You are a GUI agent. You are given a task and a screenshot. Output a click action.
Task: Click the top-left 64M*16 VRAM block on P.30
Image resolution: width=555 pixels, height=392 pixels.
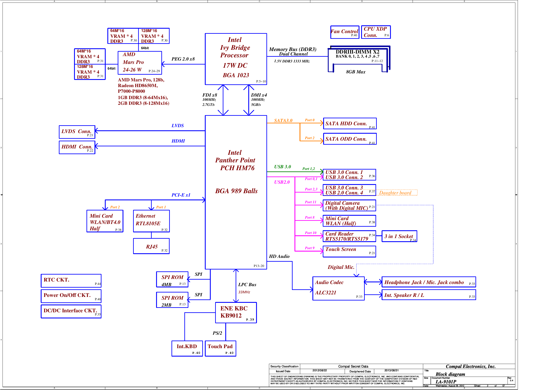[x=123, y=36]
